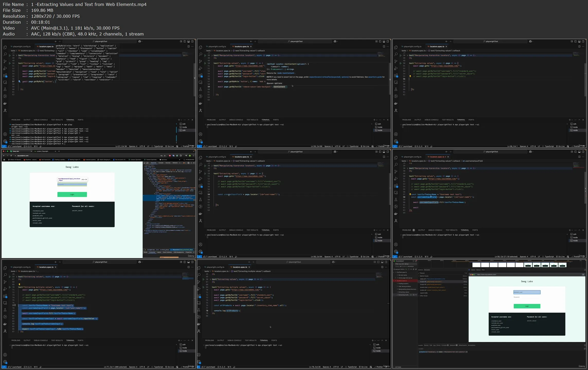Toggle the secondary sidebar icon in the getByRole frame title bar
The height and width of the screenshot is (370, 588).
[x=192, y=41]
